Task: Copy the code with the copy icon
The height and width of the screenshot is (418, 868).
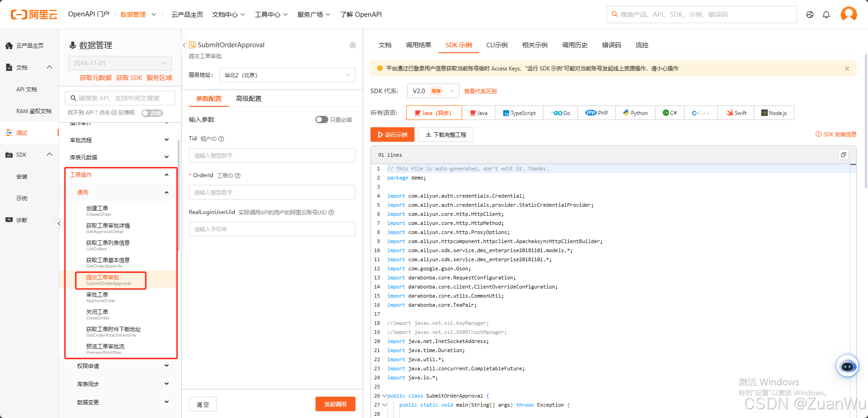Action: point(843,154)
